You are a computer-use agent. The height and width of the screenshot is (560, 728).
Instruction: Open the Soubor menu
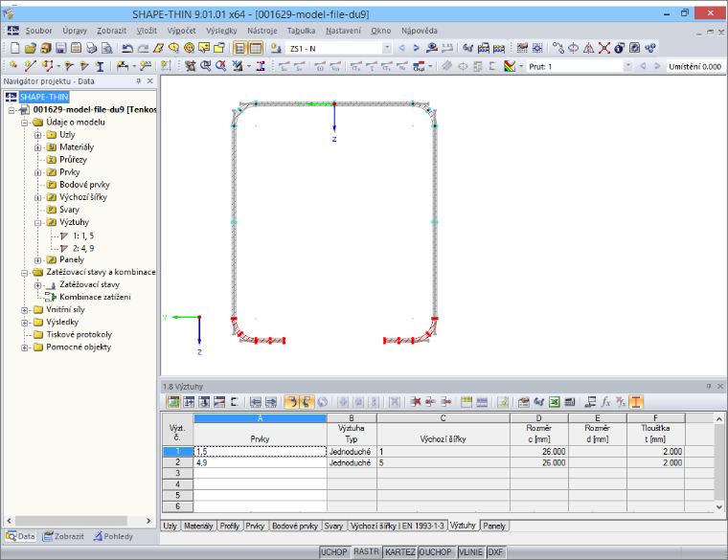(x=38, y=31)
